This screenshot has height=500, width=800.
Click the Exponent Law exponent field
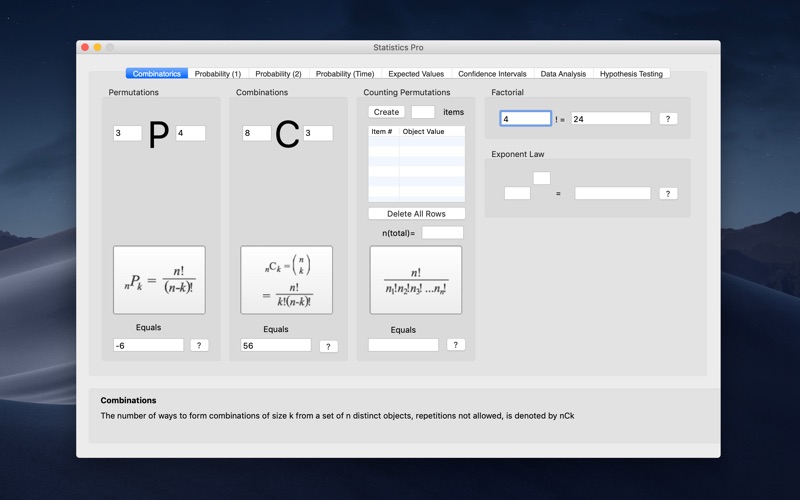542,178
